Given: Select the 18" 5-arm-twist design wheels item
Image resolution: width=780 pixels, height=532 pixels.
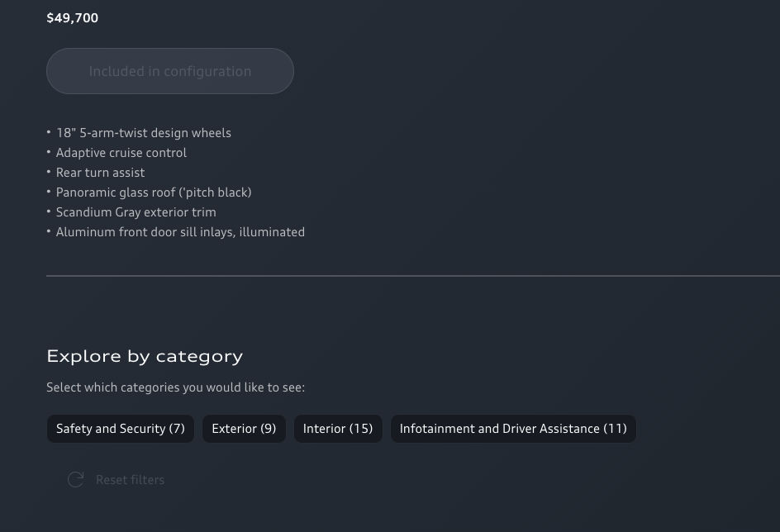Looking at the screenshot, I should point(144,133).
